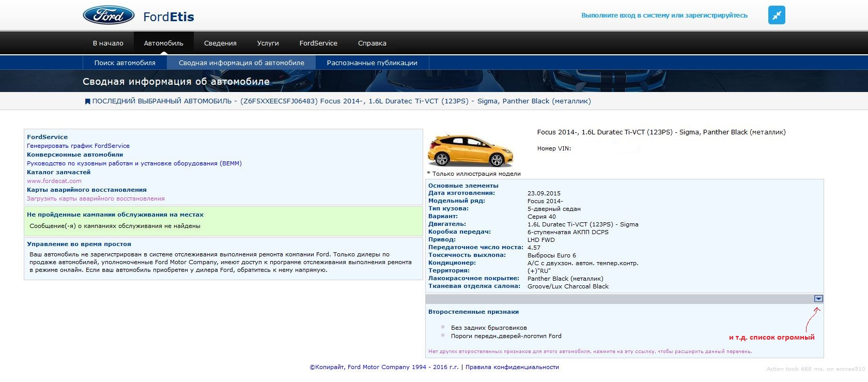Click the Номер VIN label
The height and width of the screenshot is (382, 868).
pos(554,148)
